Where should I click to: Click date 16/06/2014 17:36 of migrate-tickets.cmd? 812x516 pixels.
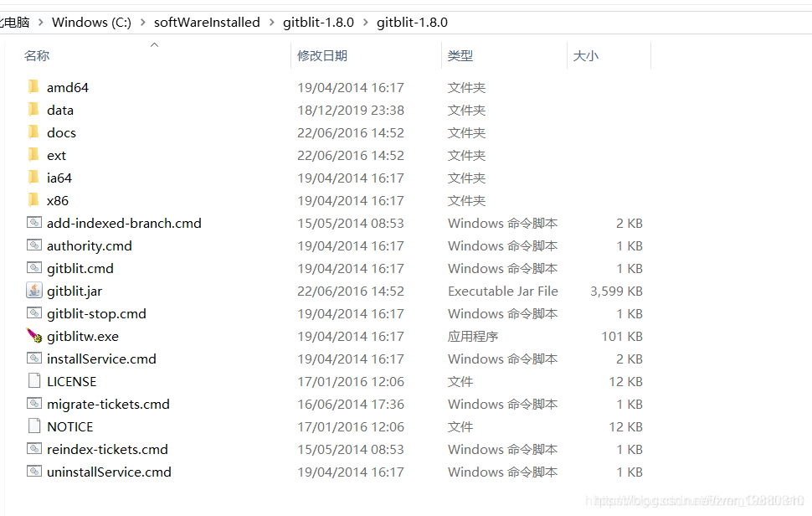tap(351, 404)
